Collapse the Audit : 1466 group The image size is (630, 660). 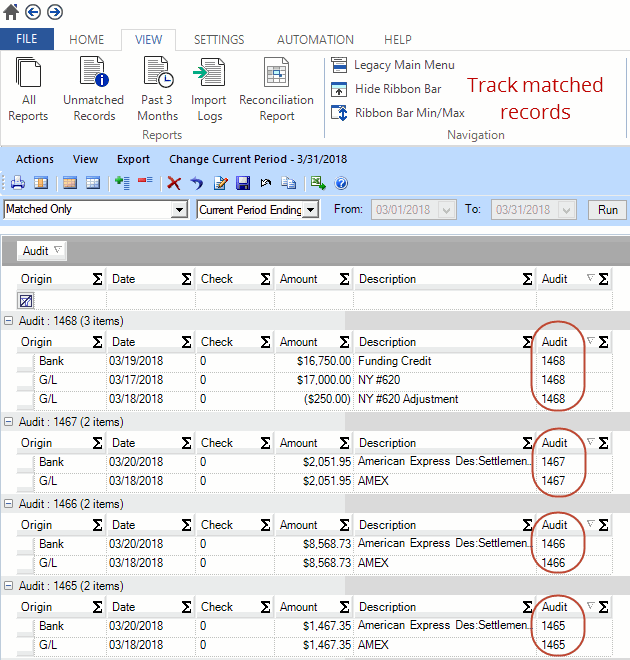tap(9, 504)
